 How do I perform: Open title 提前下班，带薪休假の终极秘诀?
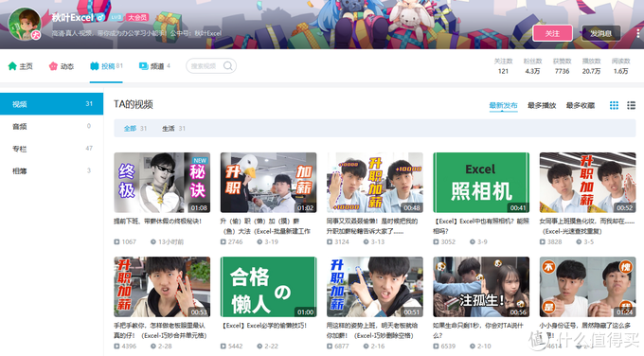(158, 222)
